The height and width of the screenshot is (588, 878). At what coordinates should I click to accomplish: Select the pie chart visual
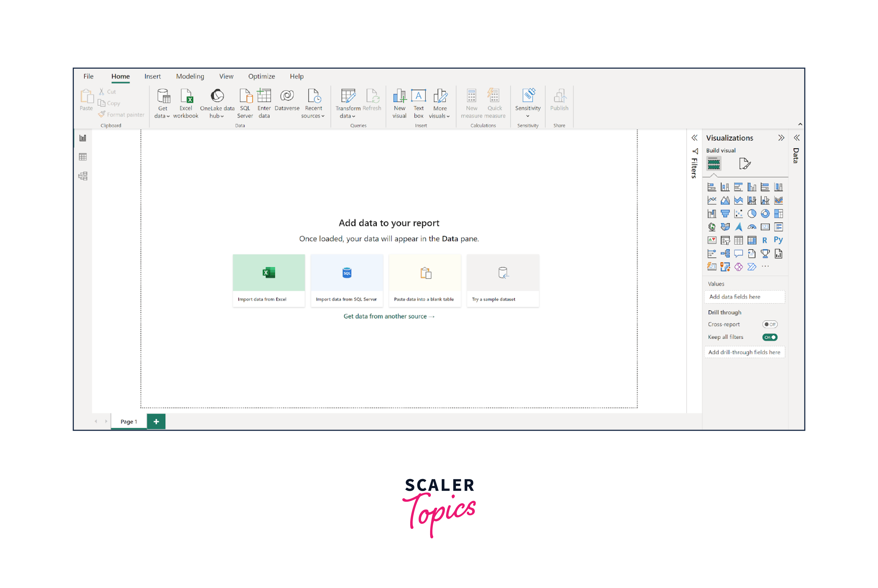coord(751,214)
